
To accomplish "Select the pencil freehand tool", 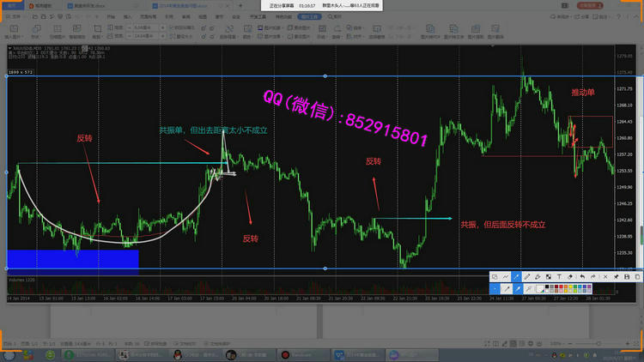I will tap(526, 276).
